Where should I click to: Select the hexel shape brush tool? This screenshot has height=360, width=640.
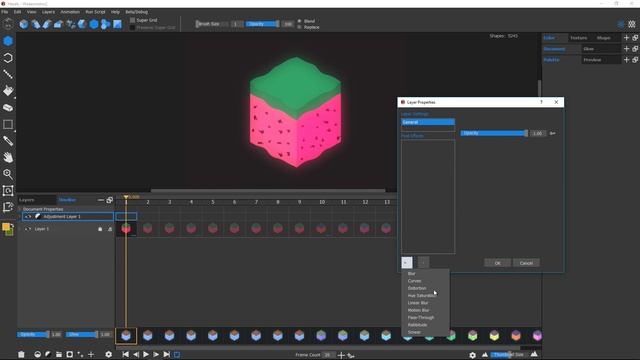click(x=8, y=41)
